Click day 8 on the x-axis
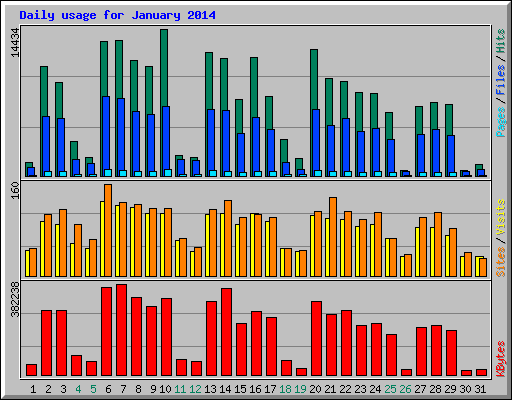512x400 pixels. click(138, 389)
